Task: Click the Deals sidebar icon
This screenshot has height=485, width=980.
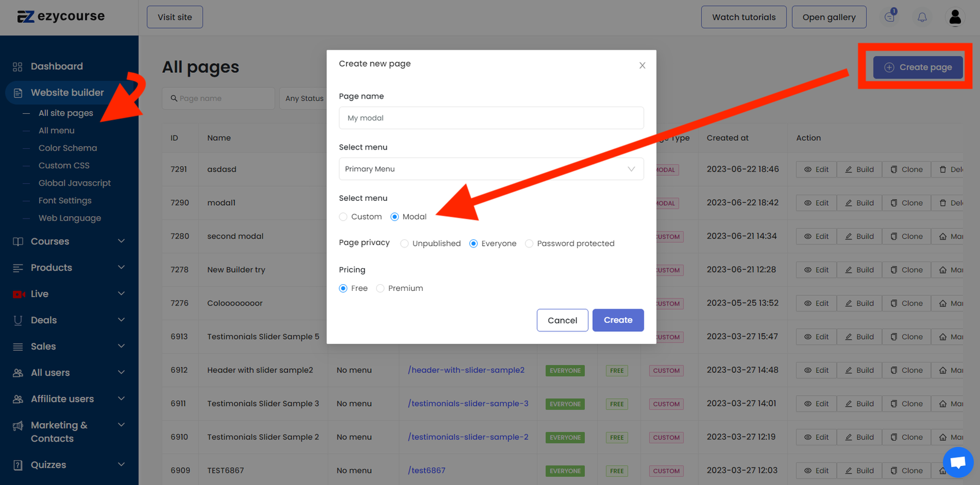Action: tap(18, 320)
